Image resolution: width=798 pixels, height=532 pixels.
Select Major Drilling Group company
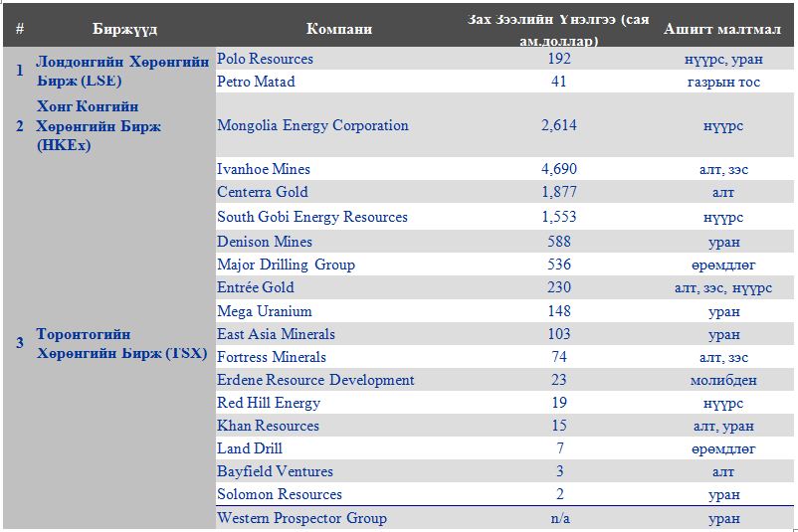[286, 265]
